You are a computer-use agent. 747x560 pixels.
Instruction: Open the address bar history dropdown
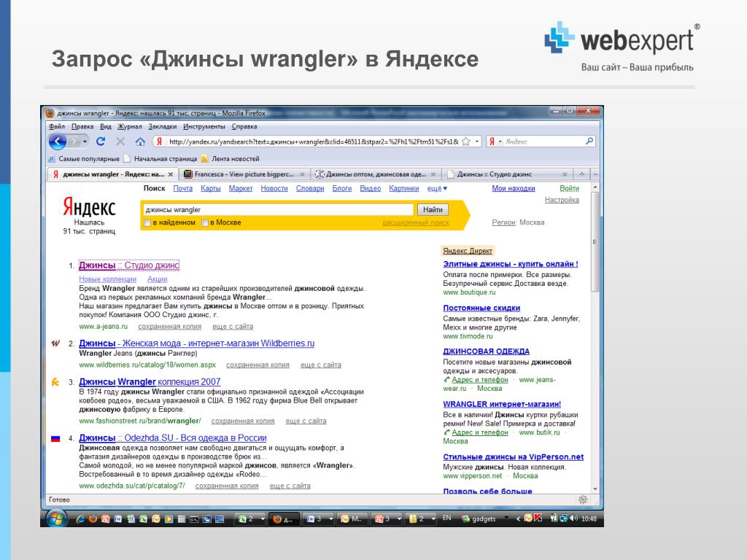[477, 141]
